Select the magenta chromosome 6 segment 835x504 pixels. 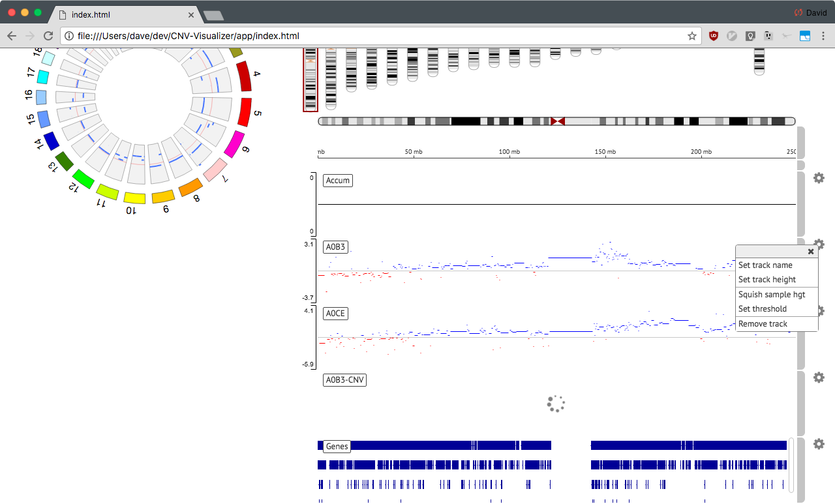(234, 145)
